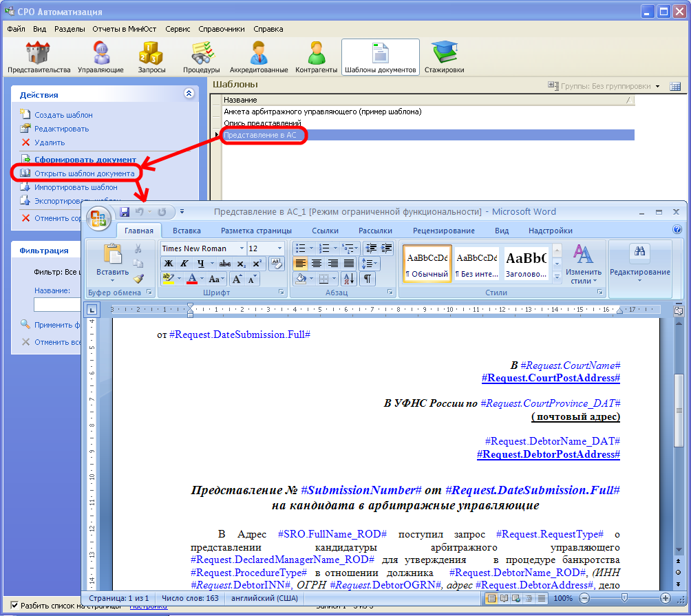Screen dimensions: 691x616
Task: Expand the font size dropdown showing 12
Action: [x=279, y=248]
